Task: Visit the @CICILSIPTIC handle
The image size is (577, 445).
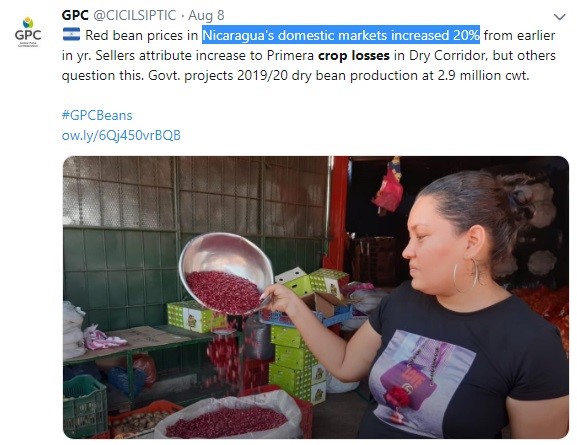Action: pos(135,15)
